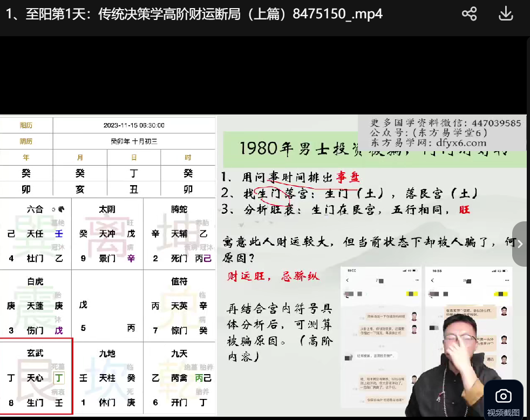Click the video file title text

coord(194,14)
